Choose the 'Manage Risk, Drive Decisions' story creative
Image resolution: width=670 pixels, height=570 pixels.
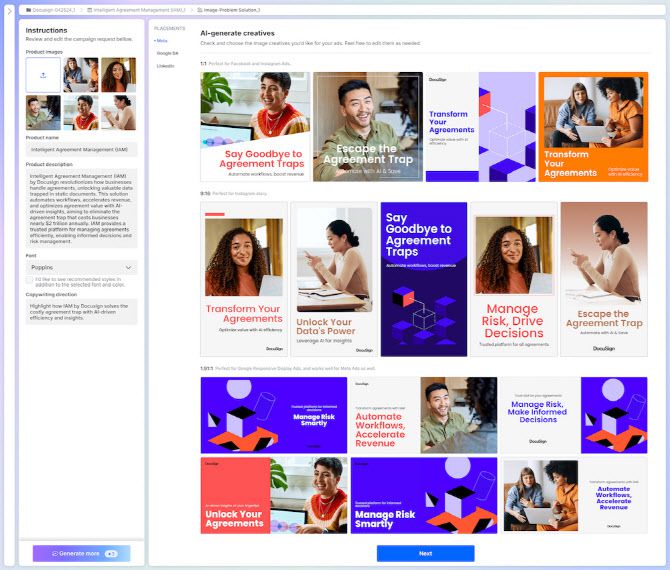[x=513, y=279]
